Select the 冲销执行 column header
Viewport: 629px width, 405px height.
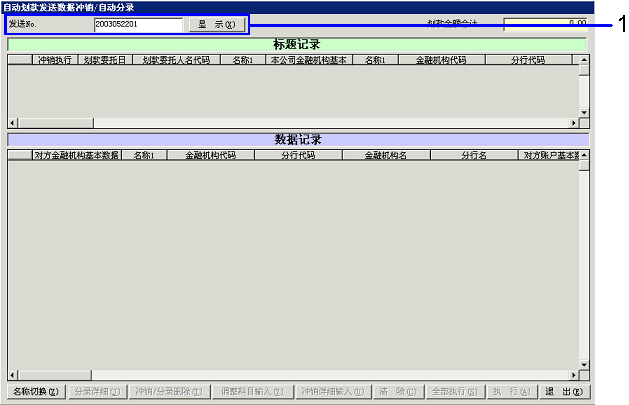click(x=55, y=60)
